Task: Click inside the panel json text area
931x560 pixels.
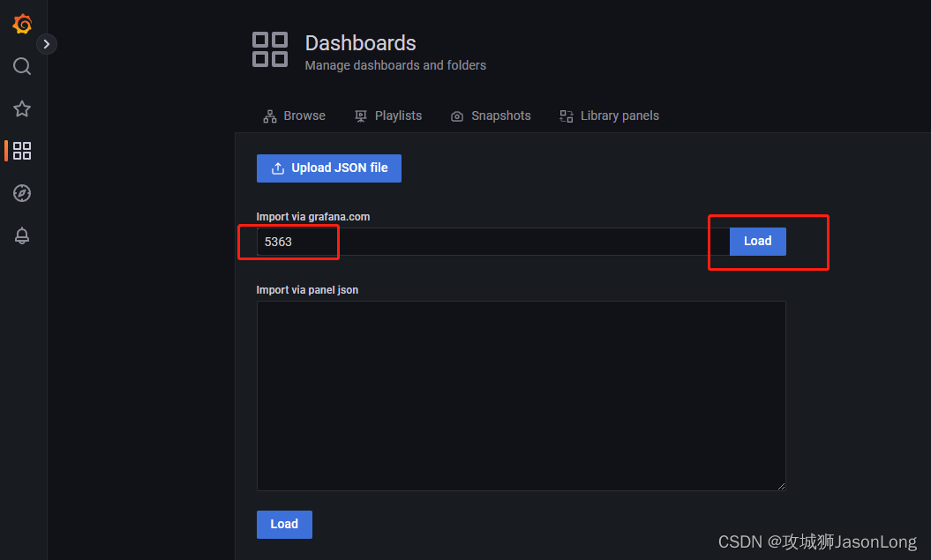Action: tap(521, 396)
